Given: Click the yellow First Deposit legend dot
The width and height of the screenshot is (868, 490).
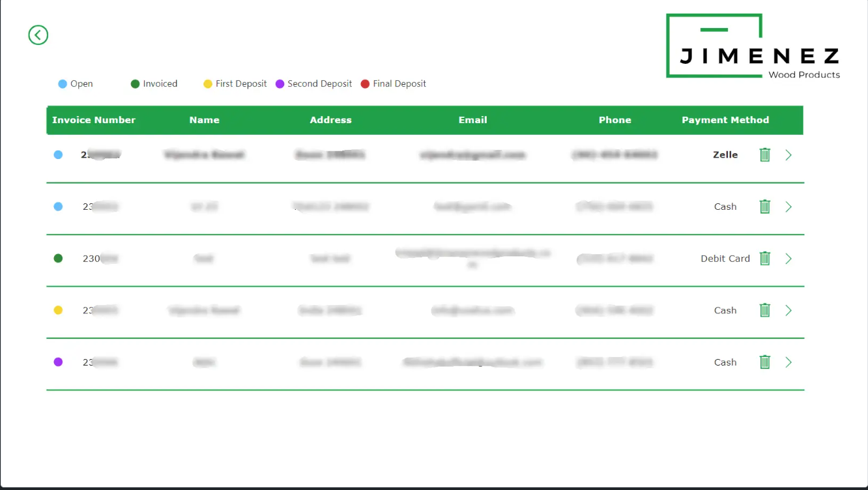Looking at the screenshot, I should pyautogui.click(x=208, y=84).
